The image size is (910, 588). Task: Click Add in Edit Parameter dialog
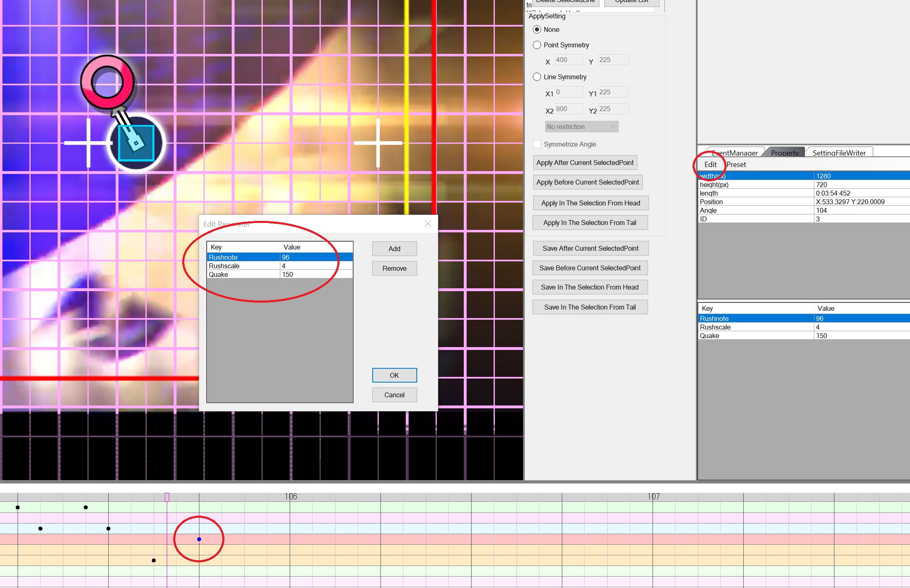[394, 249]
